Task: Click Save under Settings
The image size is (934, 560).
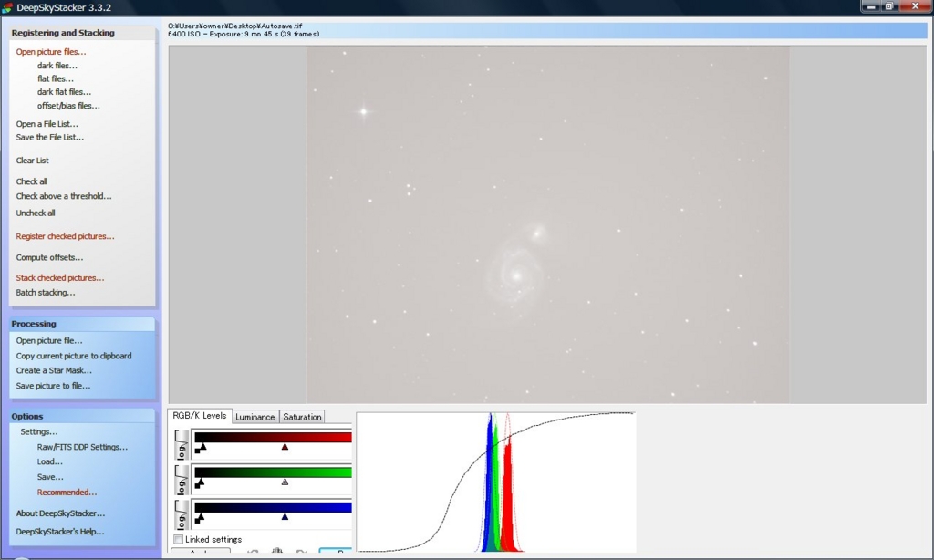Action: pos(50,477)
